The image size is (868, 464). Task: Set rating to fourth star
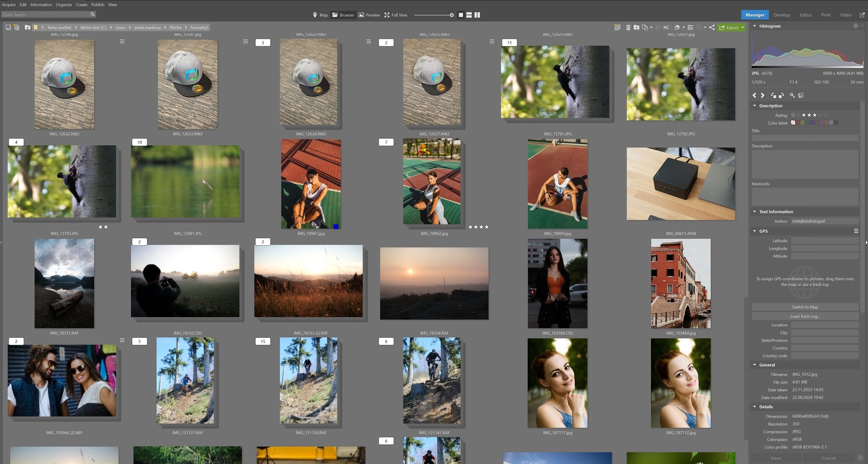819,115
